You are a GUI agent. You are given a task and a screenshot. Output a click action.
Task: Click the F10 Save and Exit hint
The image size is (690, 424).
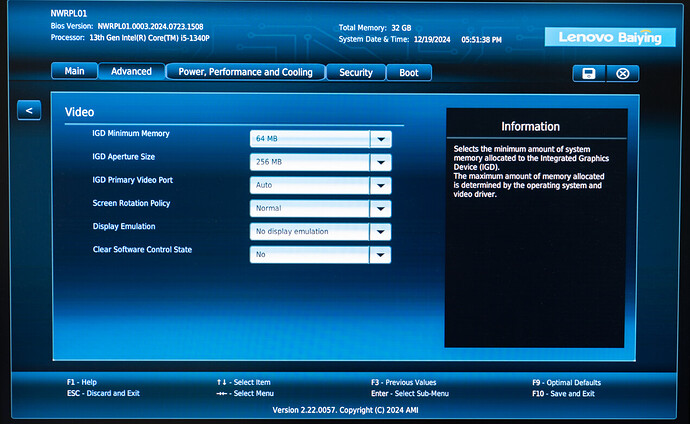[563, 394]
